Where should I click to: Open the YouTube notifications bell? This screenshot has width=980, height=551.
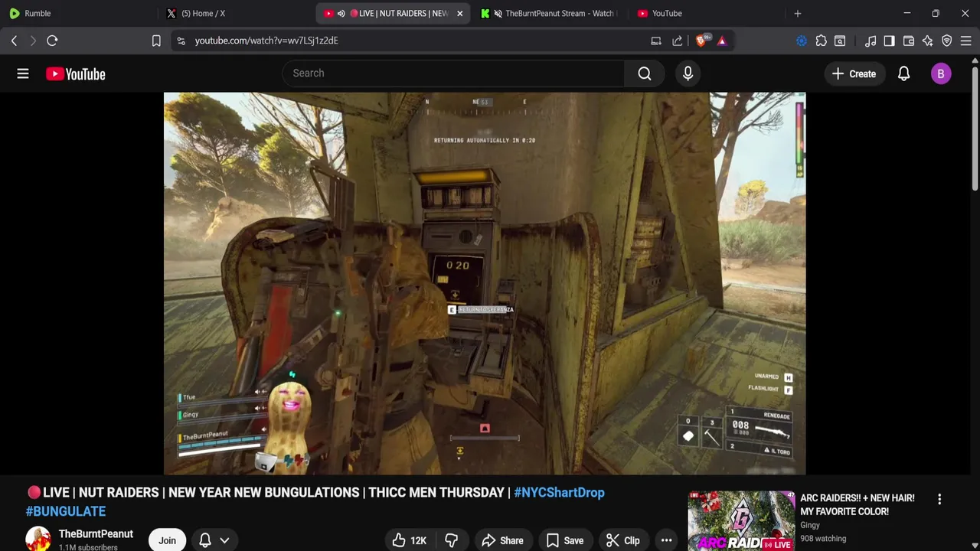tap(903, 73)
